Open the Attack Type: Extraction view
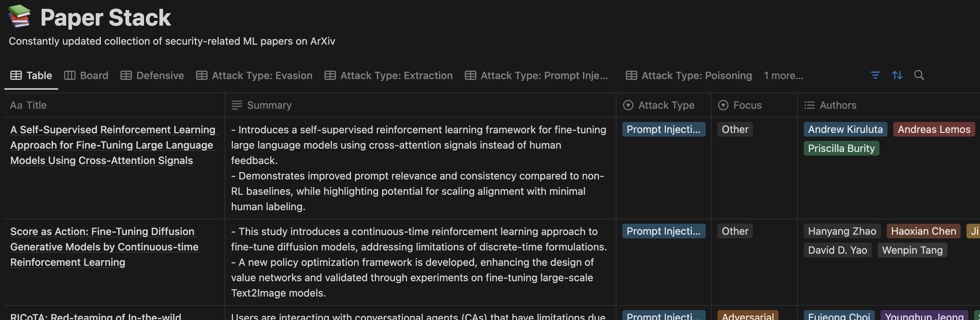980x320 pixels. tap(388, 75)
